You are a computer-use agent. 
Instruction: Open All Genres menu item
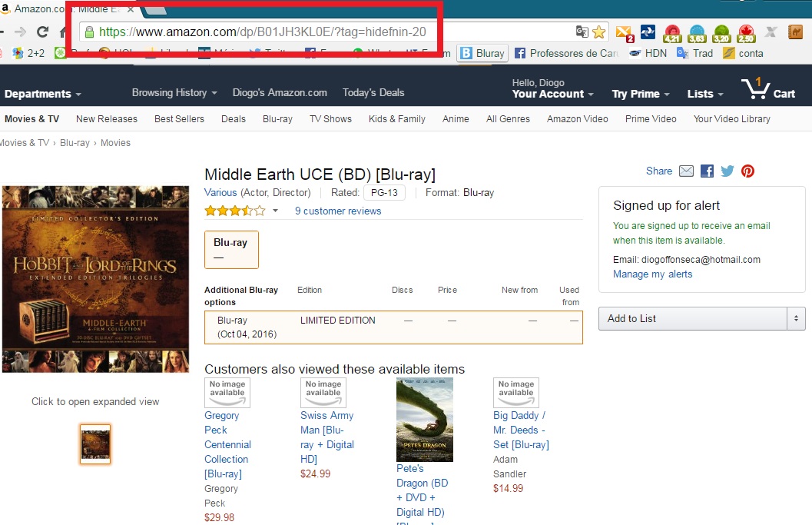point(508,119)
